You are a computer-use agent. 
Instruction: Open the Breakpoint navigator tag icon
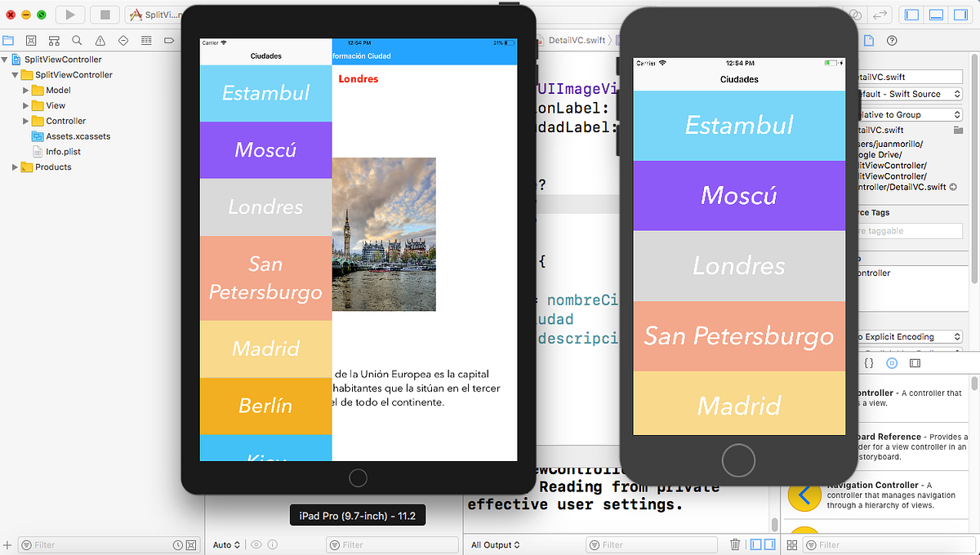click(x=168, y=40)
